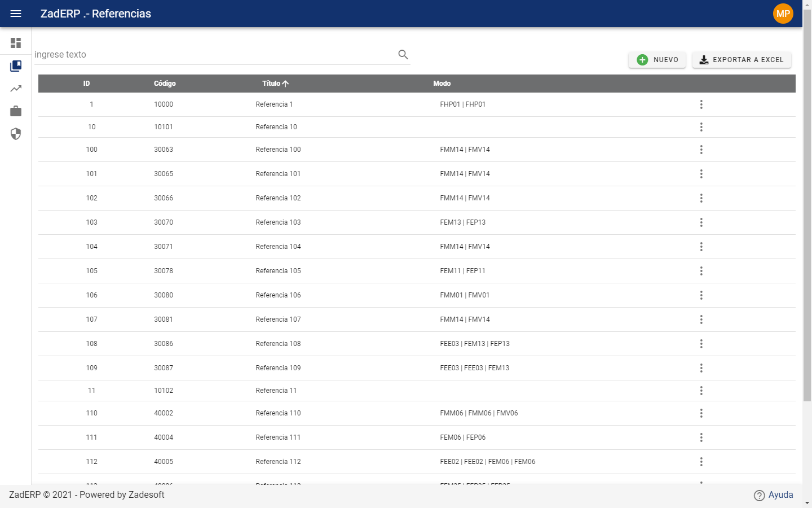
Task: Select the 'Referencia 1' title cell
Action: click(274, 104)
